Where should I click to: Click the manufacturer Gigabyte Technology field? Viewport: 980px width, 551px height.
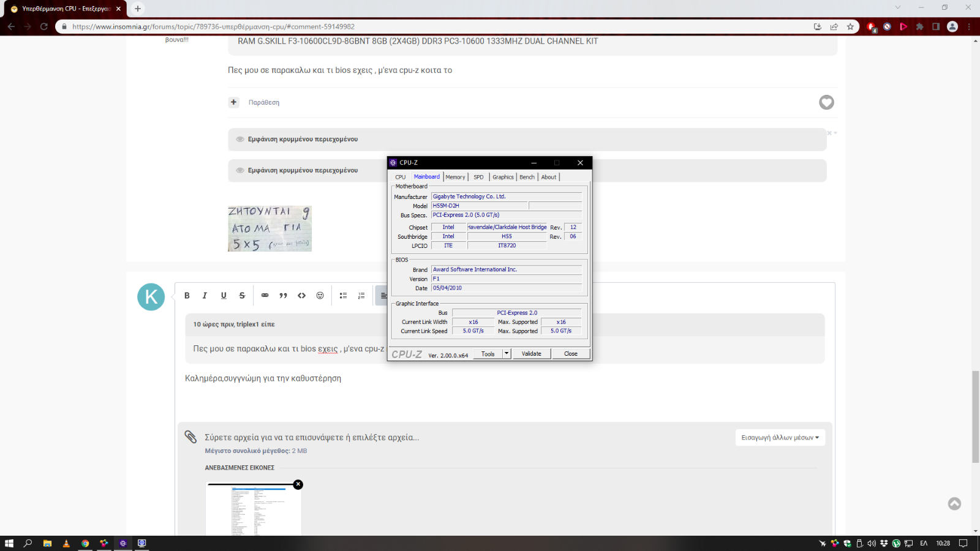point(507,197)
